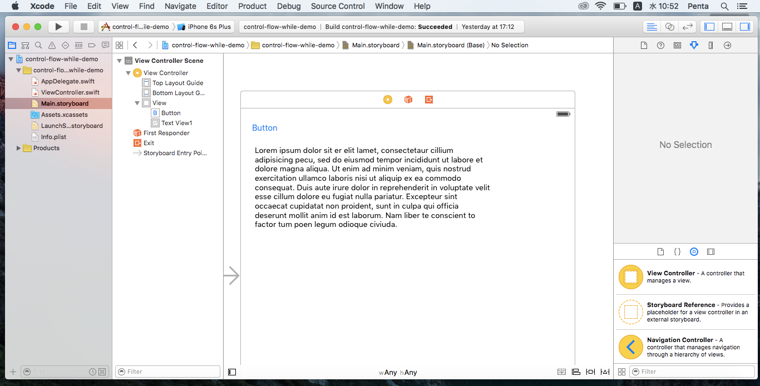Show the Quick Help inspector

[x=661, y=45]
